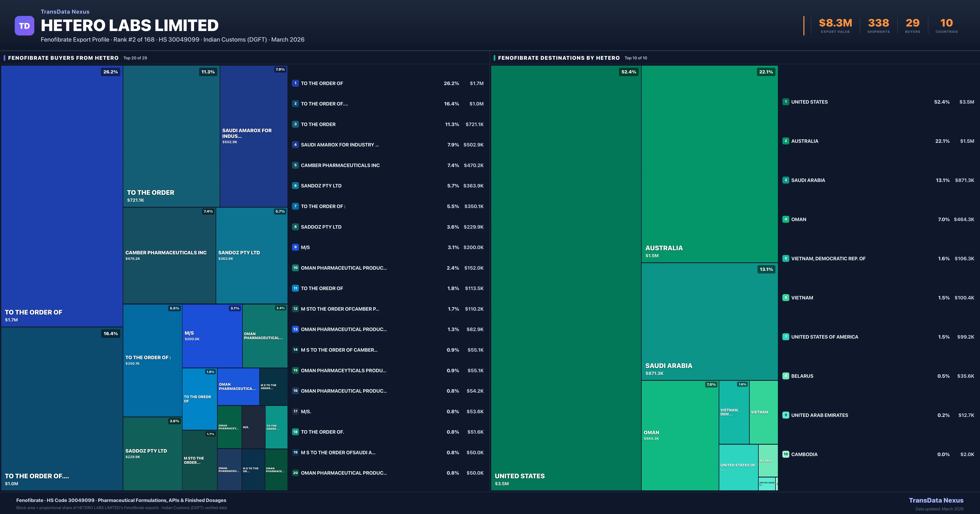Click rank badge 4 beside Saudi Amarox

point(295,145)
